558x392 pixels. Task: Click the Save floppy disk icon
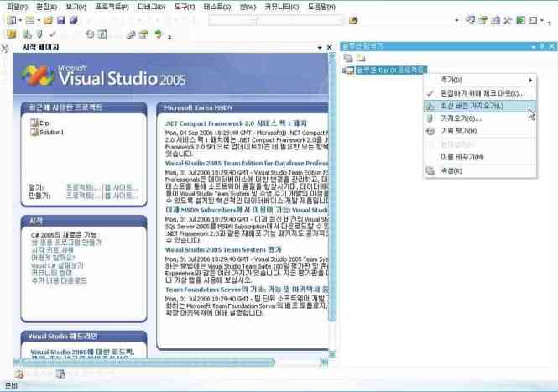(61, 20)
